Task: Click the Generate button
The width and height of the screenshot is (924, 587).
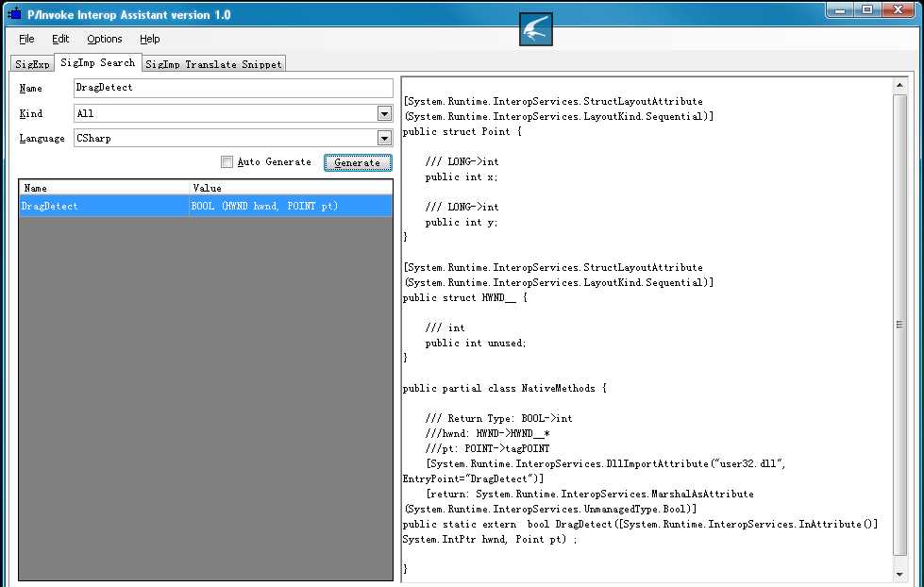Action: [x=358, y=162]
